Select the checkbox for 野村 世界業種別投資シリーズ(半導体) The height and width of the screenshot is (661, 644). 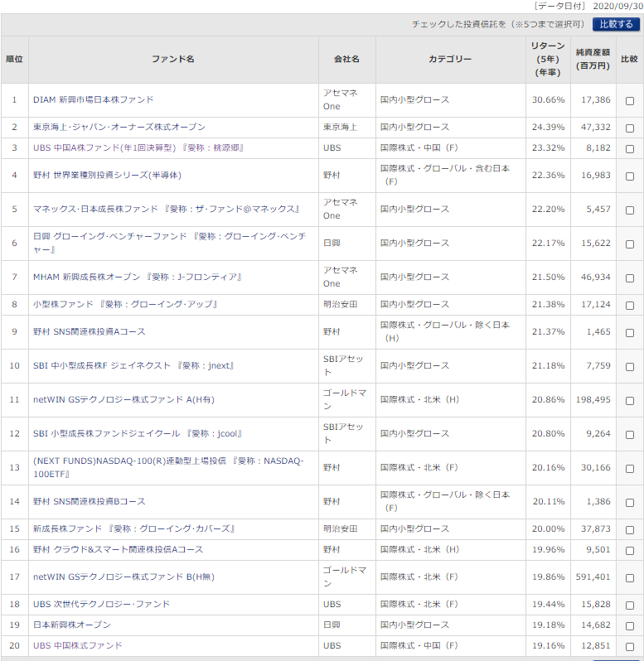click(630, 176)
